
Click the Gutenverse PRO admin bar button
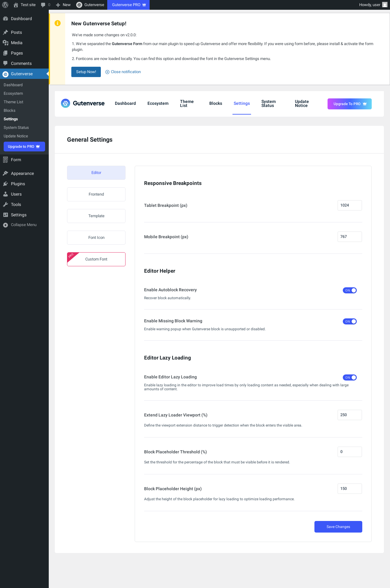(128, 5)
